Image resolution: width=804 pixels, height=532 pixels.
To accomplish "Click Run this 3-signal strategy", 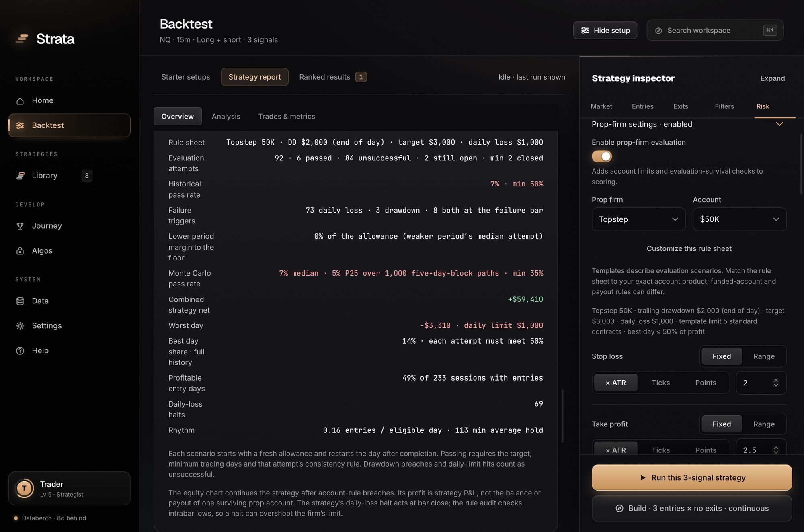I will click(691, 477).
